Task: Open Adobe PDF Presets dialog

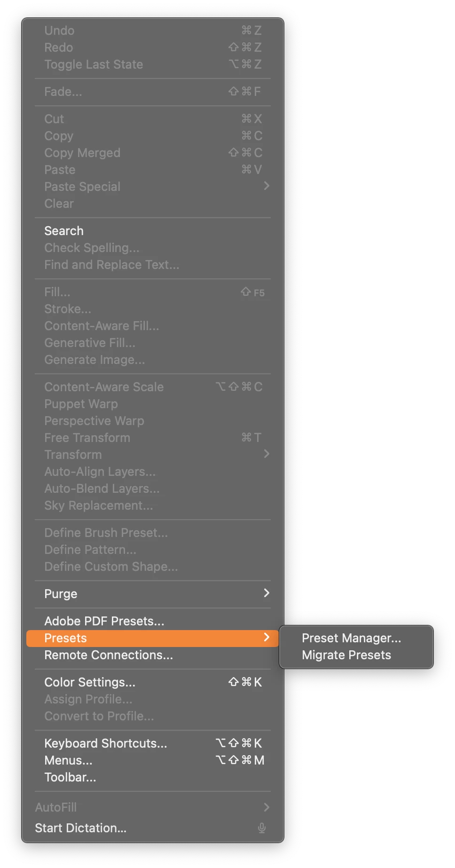Action: point(104,621)
